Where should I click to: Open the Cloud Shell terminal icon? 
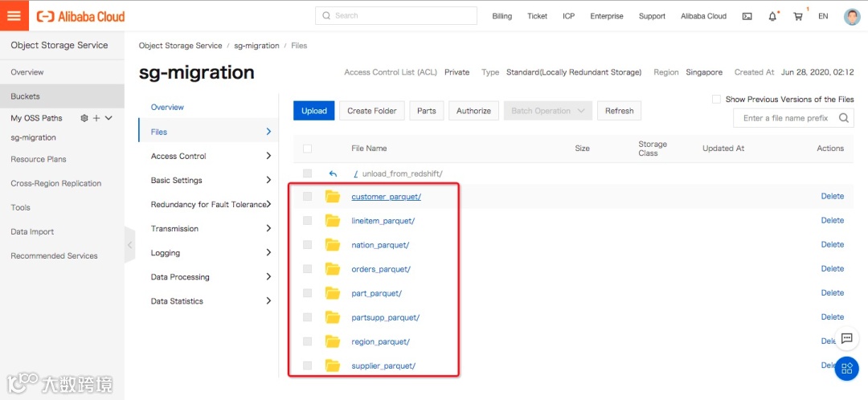coord(747,17)
